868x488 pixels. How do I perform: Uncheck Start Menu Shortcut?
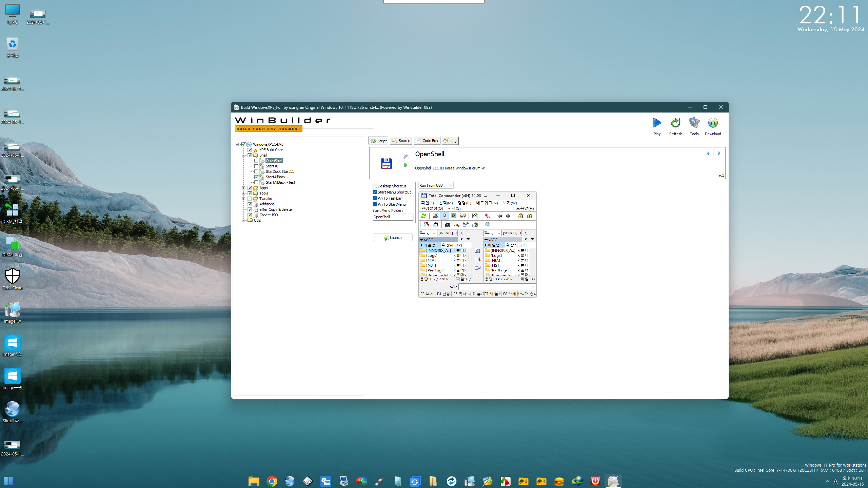tap(375, 192)
